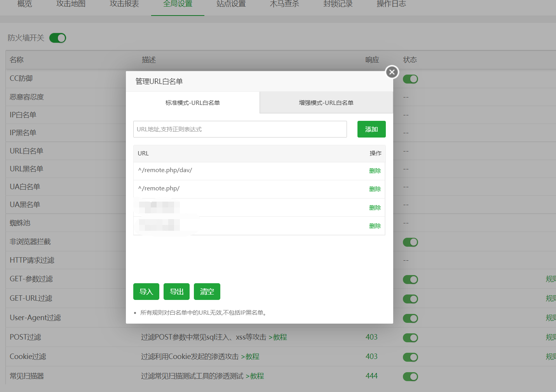Click the 导入 import button
Viewport: 556px width, 392px height.
pos(146,292)
